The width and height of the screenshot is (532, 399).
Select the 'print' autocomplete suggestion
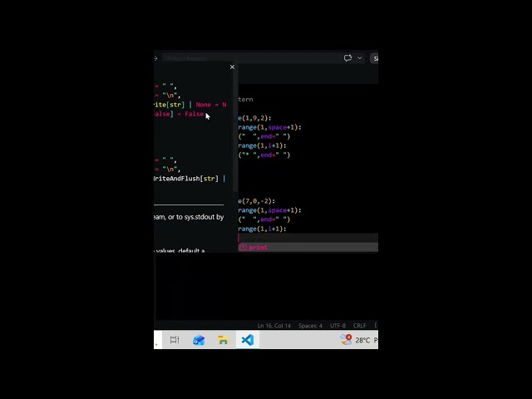[308, 248]
